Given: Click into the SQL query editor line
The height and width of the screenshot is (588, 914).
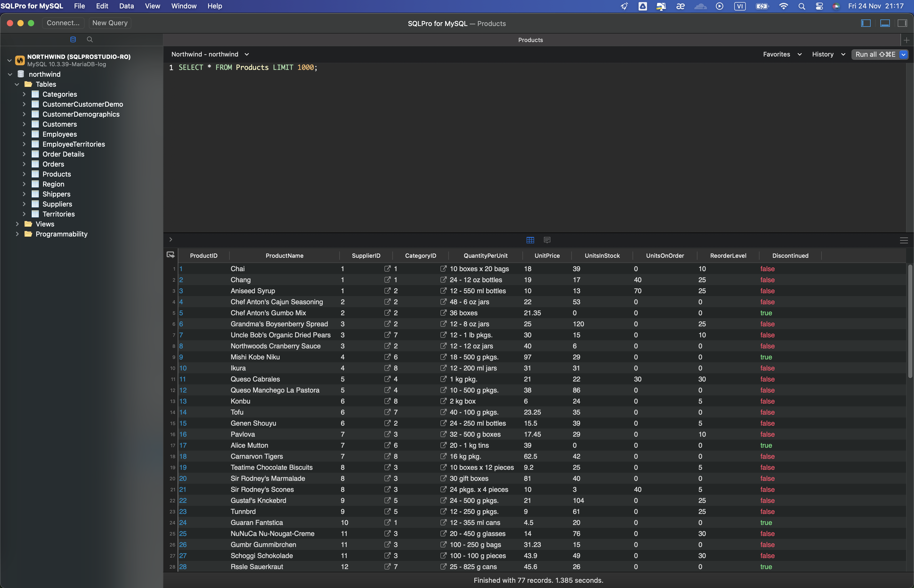Looking at the screenshot, I should [x=248, y=68].
